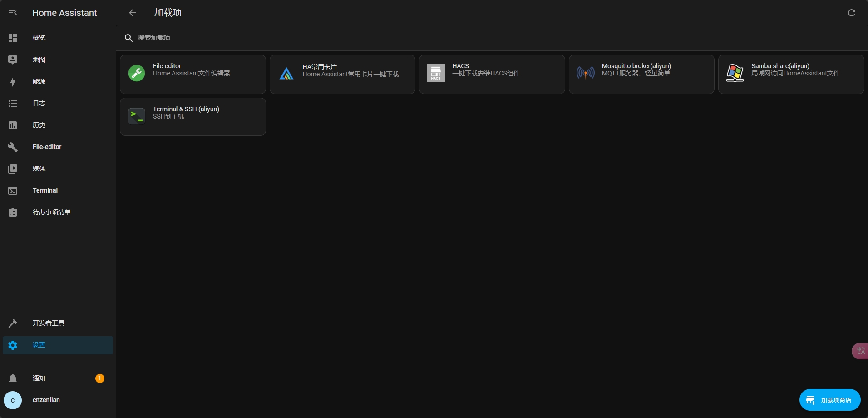Open the HACS add-on card title
This screenshot has height=418, width=868.
[x=460, y=66]
